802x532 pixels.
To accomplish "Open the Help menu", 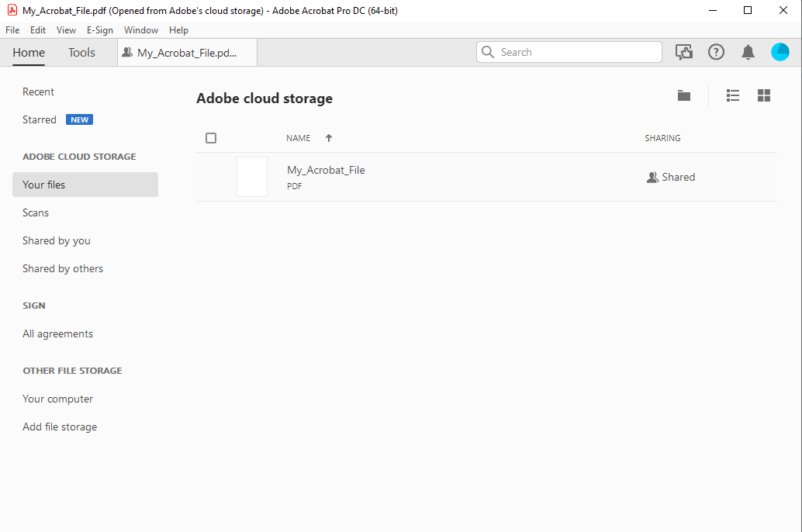I will click(178, 30).
